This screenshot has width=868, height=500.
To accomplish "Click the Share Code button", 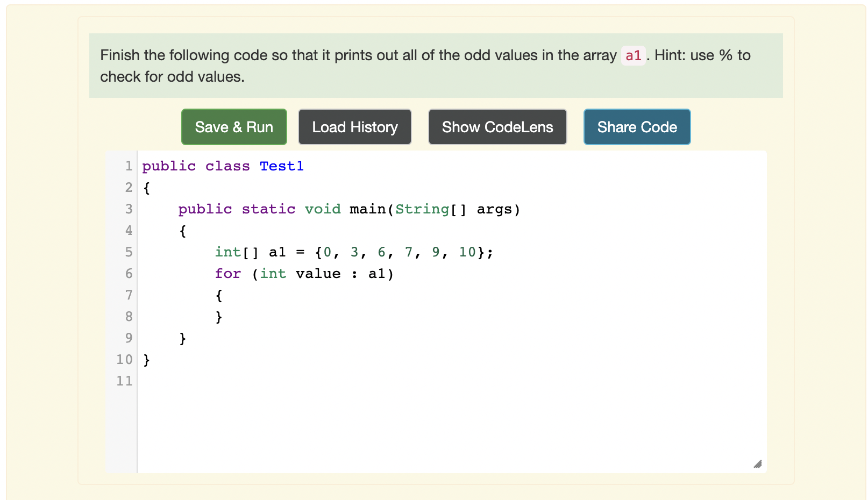I will point(637,127).
